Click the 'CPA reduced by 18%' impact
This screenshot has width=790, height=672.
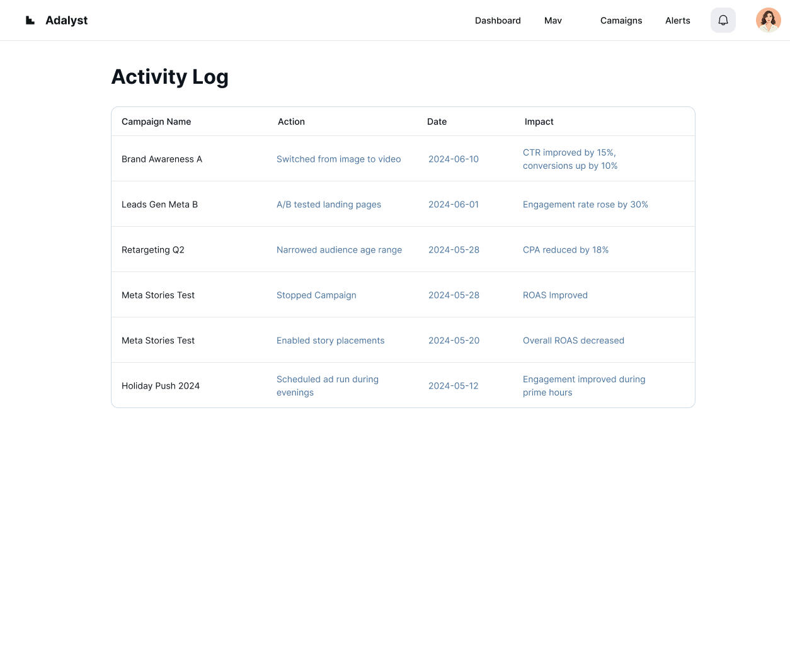565,250
